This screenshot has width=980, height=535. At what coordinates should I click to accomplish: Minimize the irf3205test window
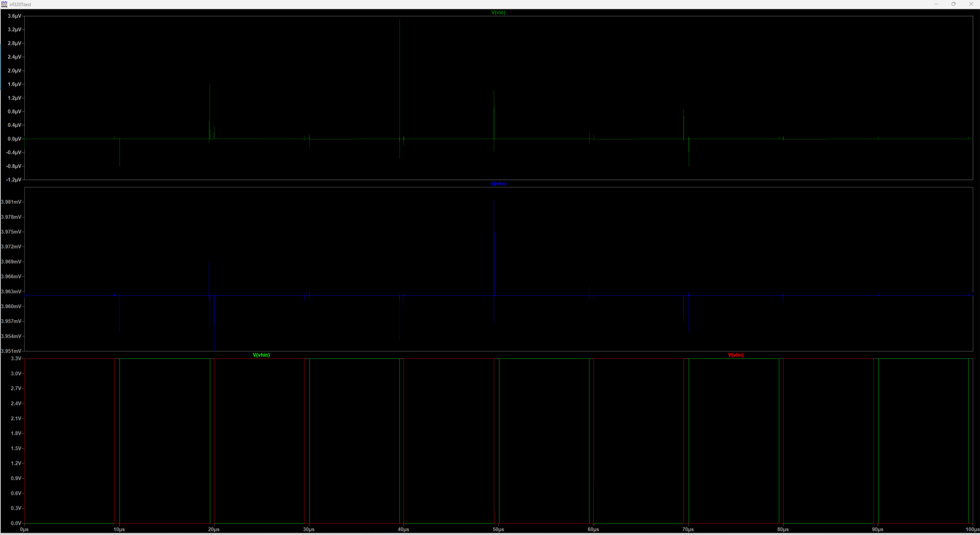pyautogui.click(x=936, y=4)
